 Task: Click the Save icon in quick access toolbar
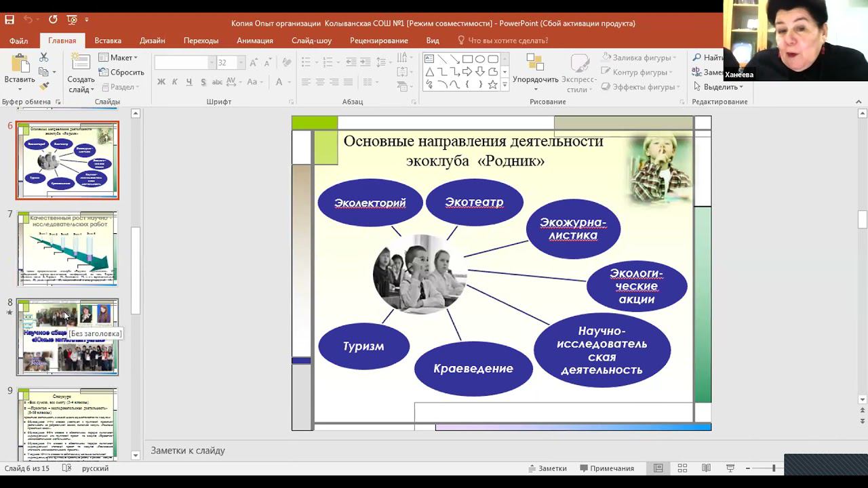(x=9, y=20)
